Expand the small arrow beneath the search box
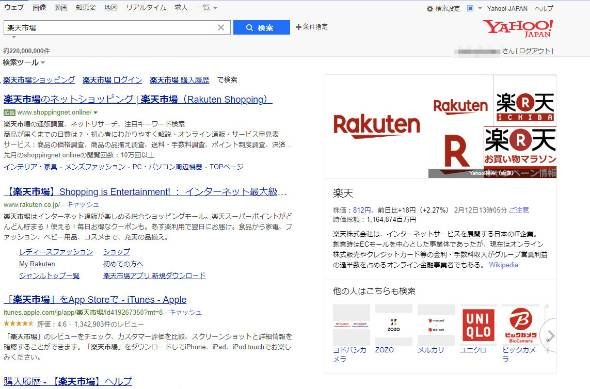 coord(14,37)
